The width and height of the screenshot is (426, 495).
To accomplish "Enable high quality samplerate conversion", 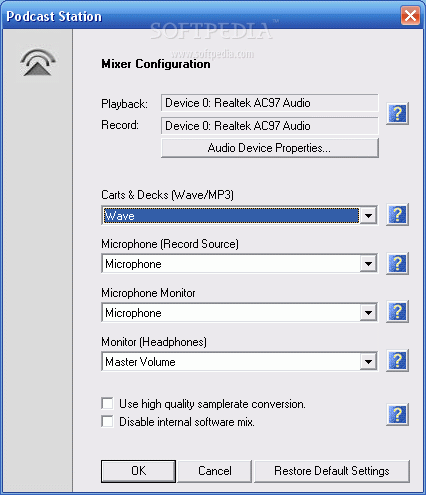I will (x=107, y=403).
